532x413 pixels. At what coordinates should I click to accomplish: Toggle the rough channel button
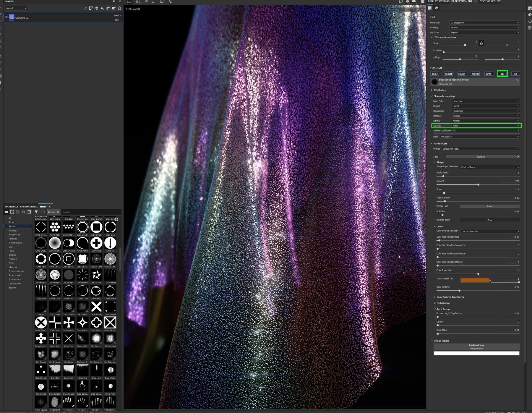[461, 74]
